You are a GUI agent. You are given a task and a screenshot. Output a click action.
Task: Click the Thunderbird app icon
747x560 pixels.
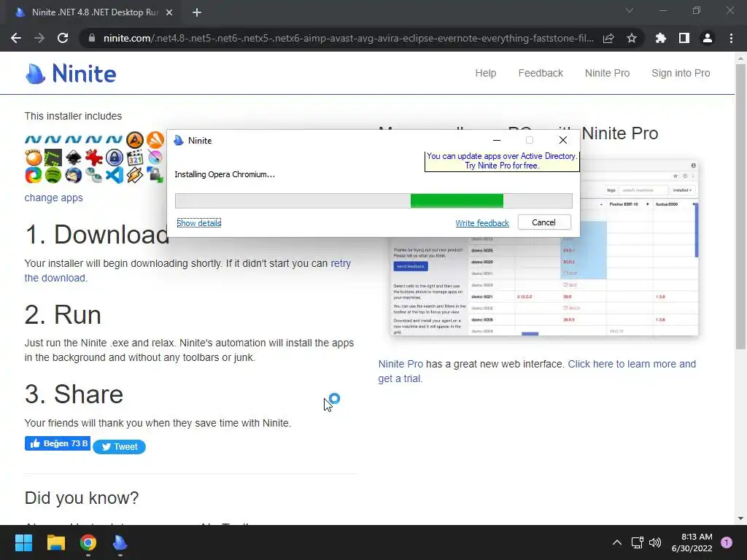74,175
